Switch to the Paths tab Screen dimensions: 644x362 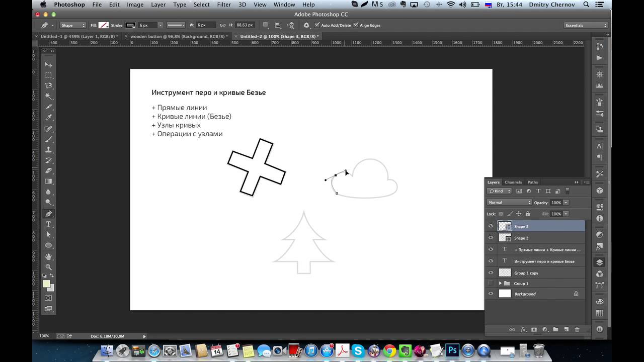(532, 182)
